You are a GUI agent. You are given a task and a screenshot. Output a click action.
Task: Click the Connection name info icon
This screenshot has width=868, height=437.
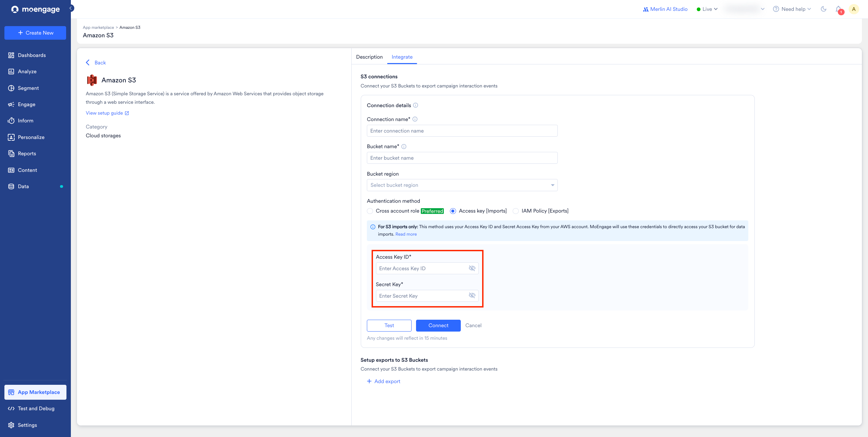click(x=415, y=119)
